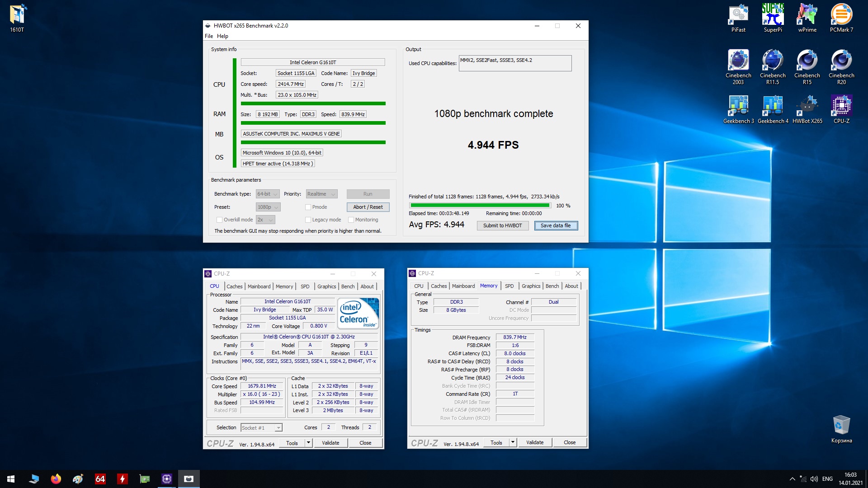
Task: Open Geekbench 3 desktop icon
Action: (x=738, y=109)
